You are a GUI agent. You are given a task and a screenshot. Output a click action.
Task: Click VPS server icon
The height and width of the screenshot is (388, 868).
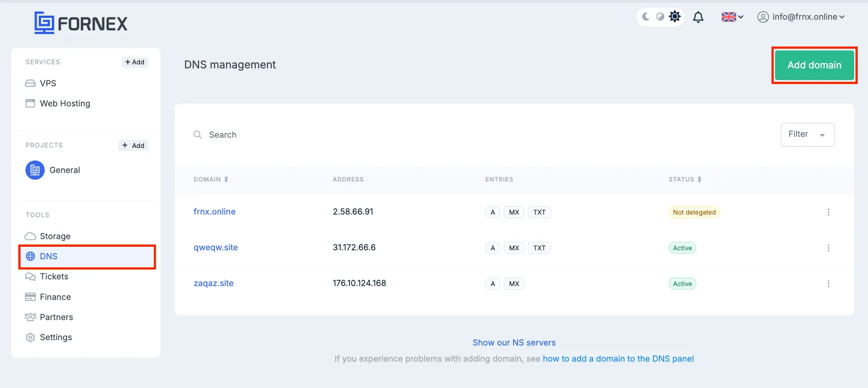[30, 83]
